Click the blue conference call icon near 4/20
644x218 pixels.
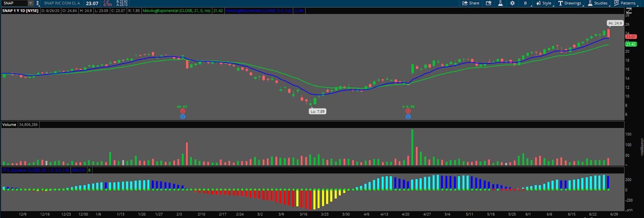(x=408, y=117)
